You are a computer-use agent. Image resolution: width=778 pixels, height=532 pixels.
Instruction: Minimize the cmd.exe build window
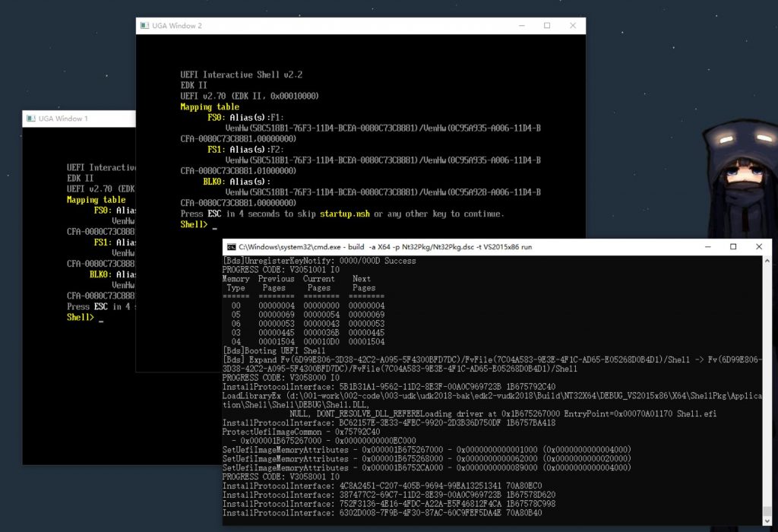point(707,247)
